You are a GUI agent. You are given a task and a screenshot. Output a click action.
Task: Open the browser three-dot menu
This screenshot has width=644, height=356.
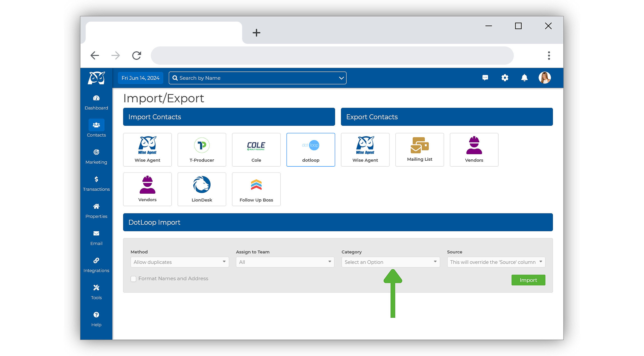coord(549,55)
